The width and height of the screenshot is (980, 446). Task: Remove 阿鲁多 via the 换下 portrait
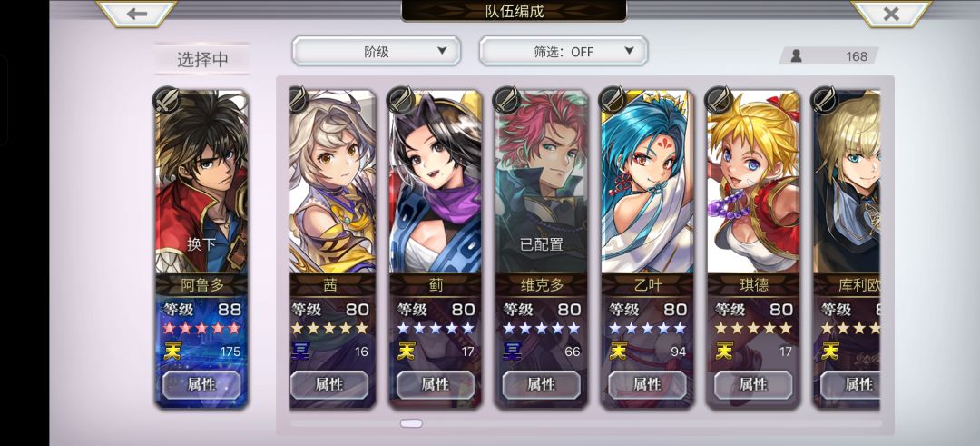point(201,182)
